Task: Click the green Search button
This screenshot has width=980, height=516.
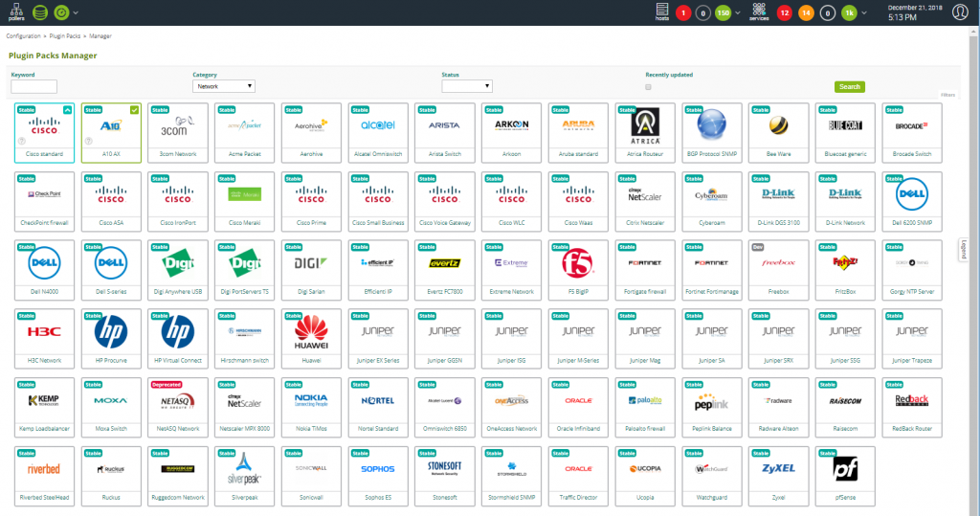Action: pyautogui.click(x=849, y=86)
